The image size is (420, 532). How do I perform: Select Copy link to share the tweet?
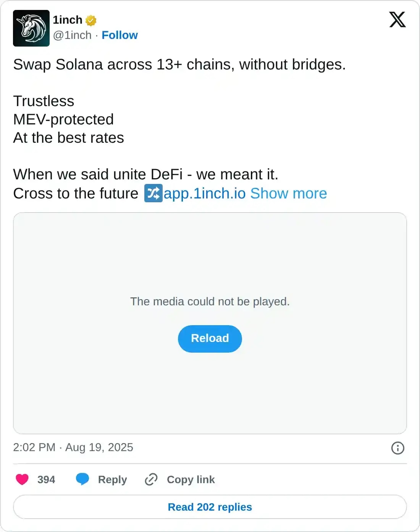(191, 479)
